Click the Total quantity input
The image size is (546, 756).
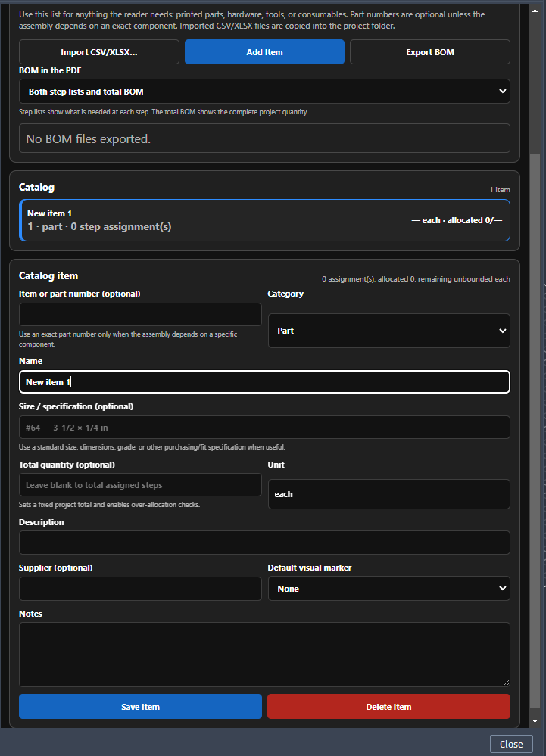tap(140, 485)
